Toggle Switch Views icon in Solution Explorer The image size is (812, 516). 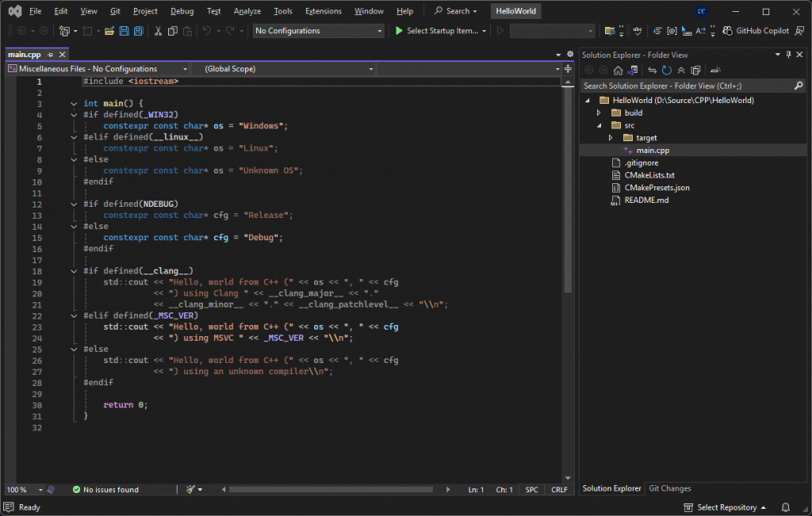pos(632,70)
